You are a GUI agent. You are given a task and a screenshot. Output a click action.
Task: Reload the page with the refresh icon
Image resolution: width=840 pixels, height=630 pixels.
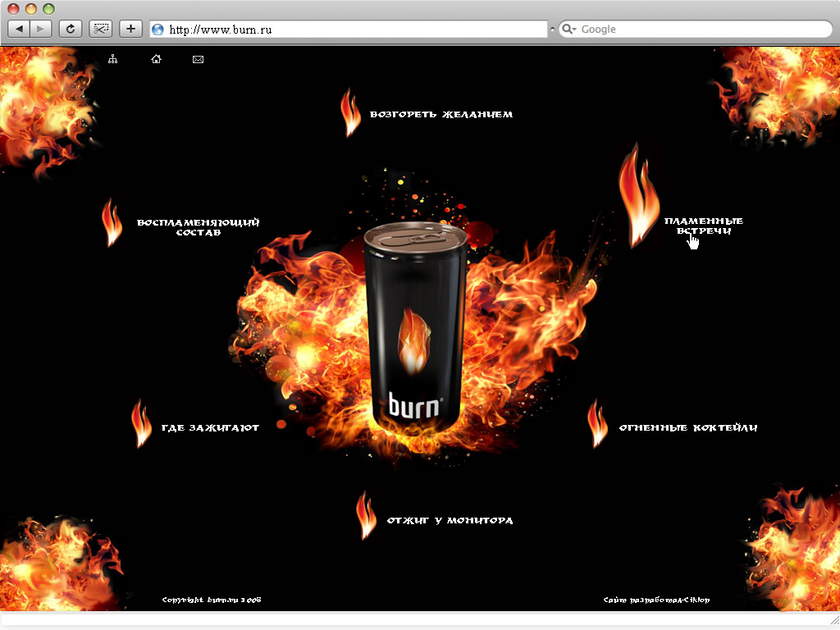pyautogui.click(x=70, y=28)
